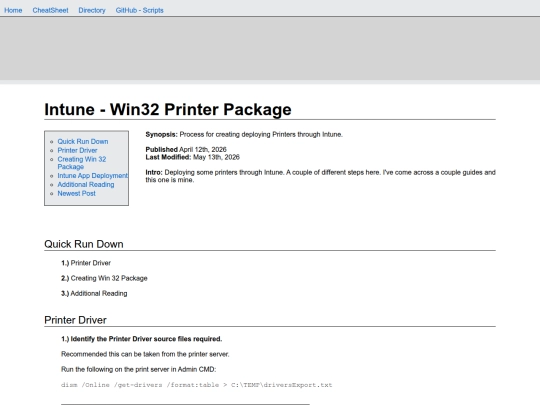
Task: Jump to Quick Run Down section link
Action: pos(83,142)
